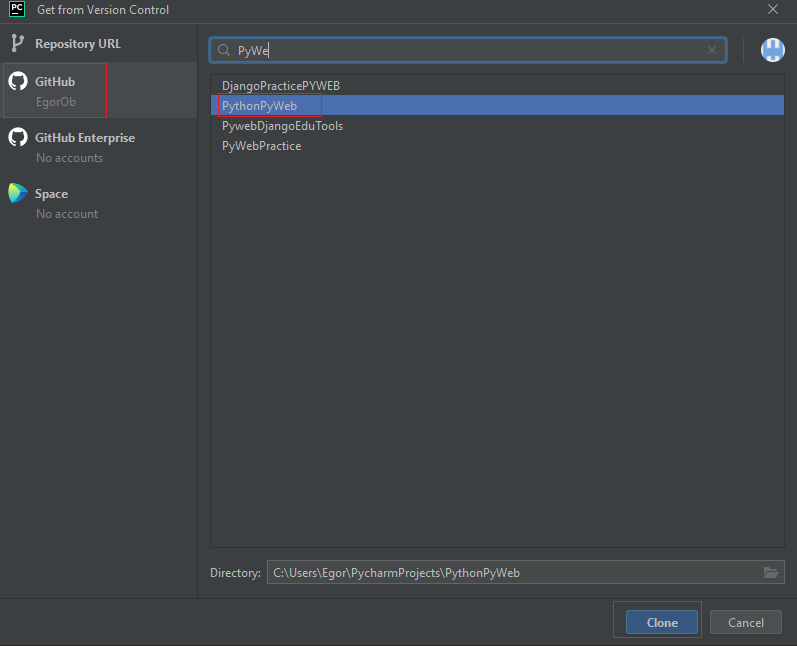Open the GitHub account avatar menu
This screenshot has width=797, height=646.
(773, 50)
